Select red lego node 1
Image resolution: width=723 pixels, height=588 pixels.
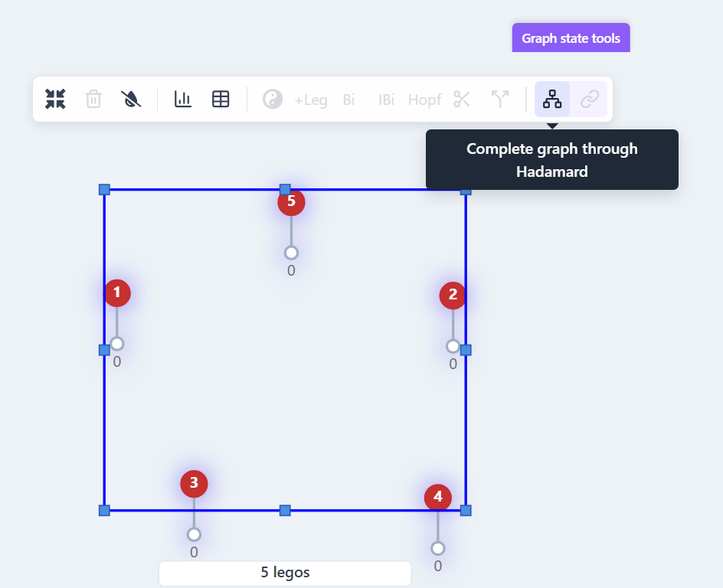pos(117,292)
